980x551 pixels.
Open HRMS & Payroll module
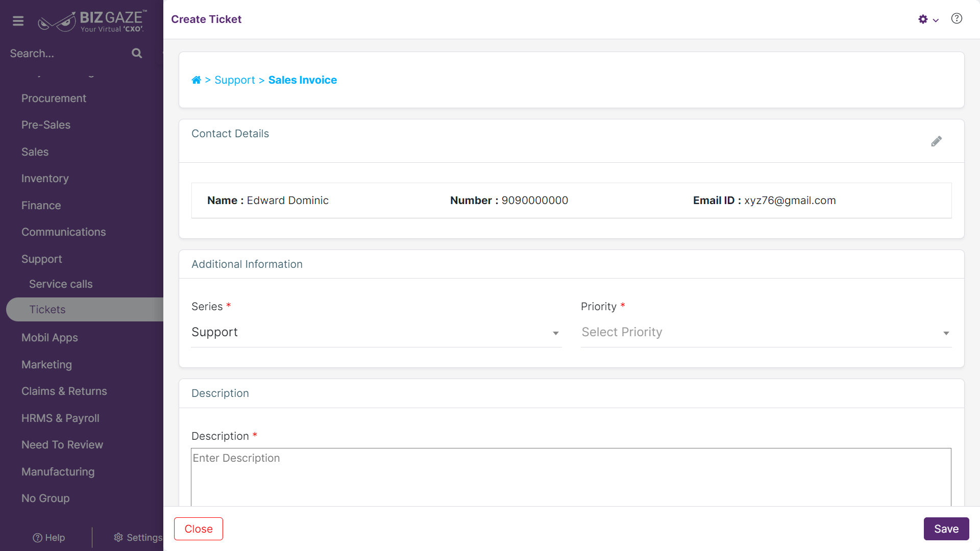click(x=60, y=418)
